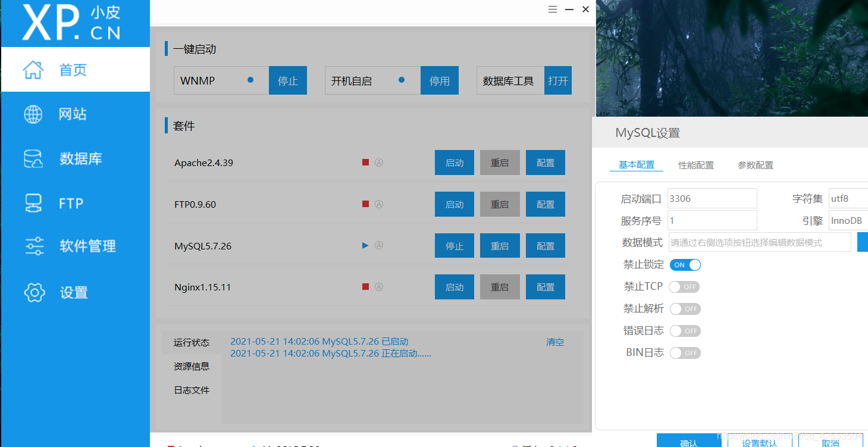
Task: Enable the 错误日志 switch
Action: 685,331
